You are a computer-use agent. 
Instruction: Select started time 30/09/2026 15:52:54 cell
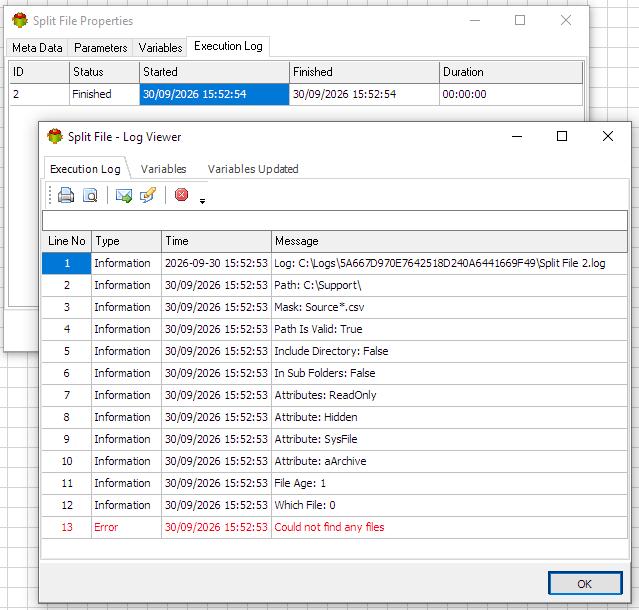point(214,94)
